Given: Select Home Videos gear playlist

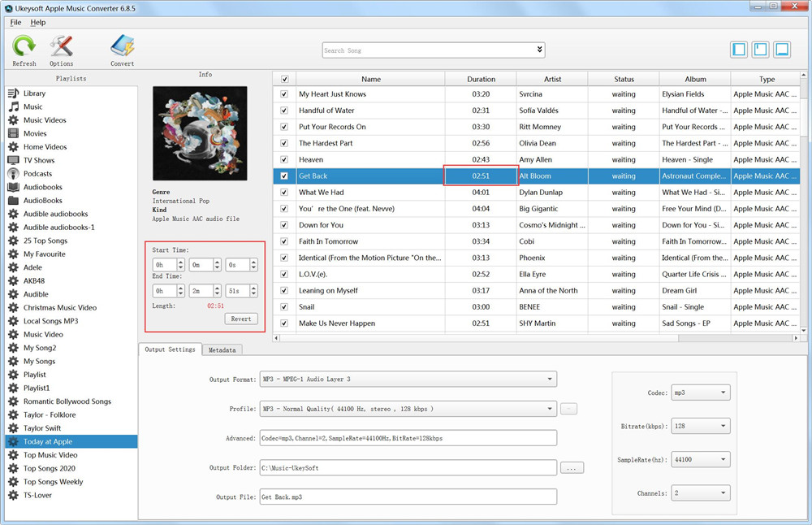Looking at the screenshot, I should point(45,146).
